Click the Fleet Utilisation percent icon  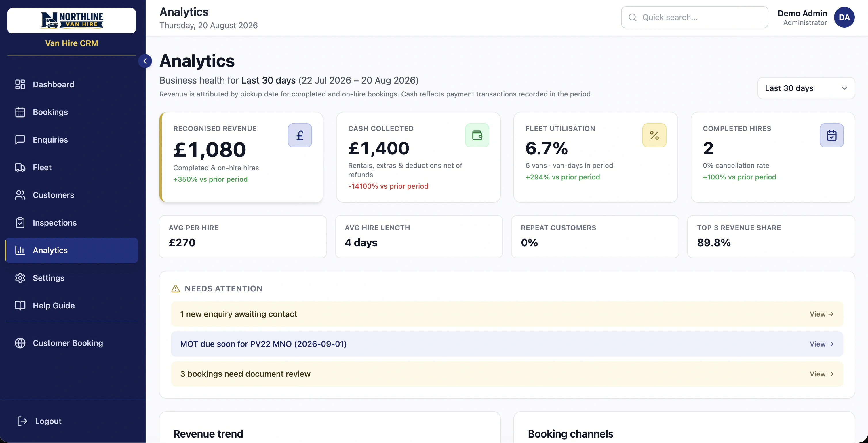click(x=654, y=135)
